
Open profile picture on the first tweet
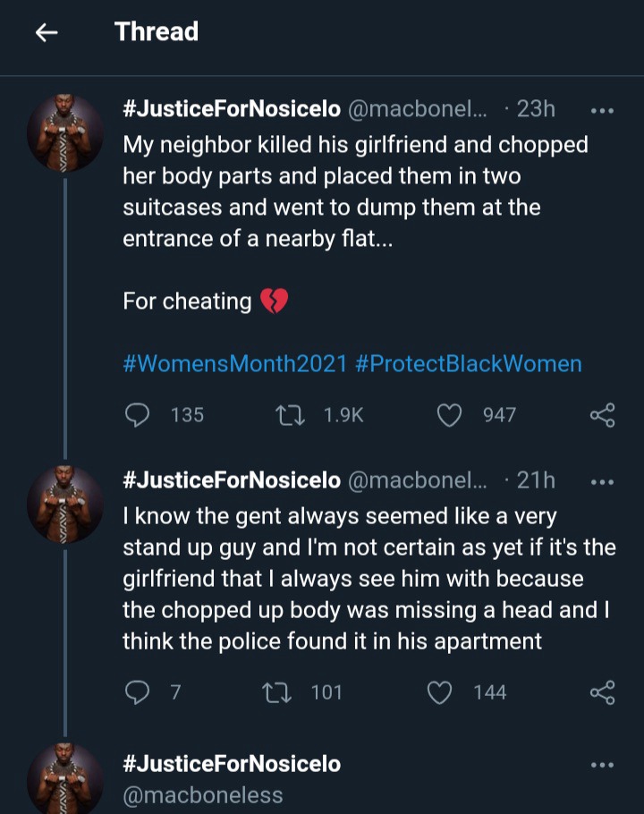click(x=65, y=133)
